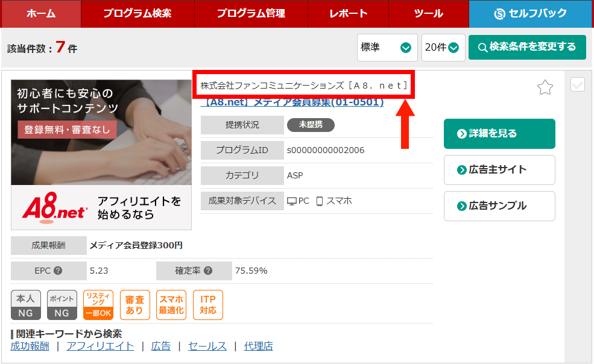Switch to the レポート tab
The width and height of the screenshot is (594, 364).
(348, 13)
